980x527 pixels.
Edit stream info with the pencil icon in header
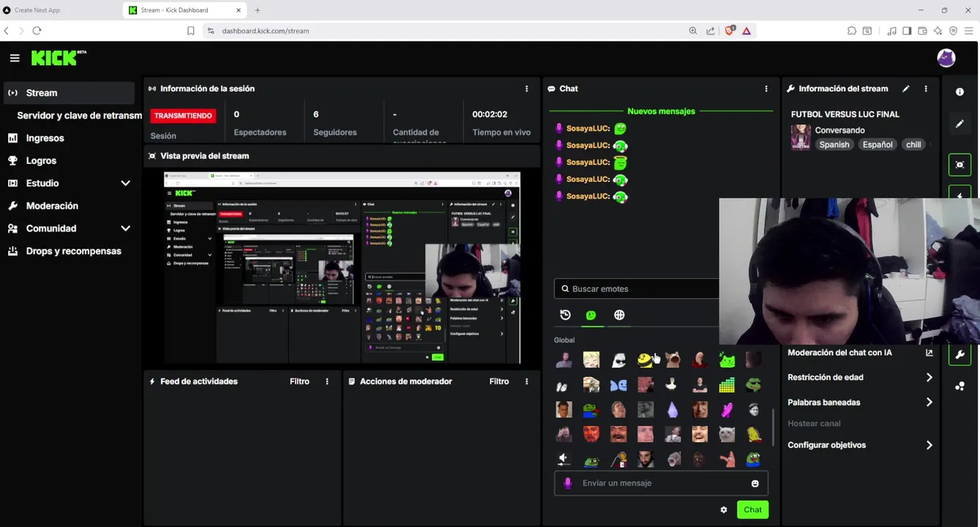point(906,89)
